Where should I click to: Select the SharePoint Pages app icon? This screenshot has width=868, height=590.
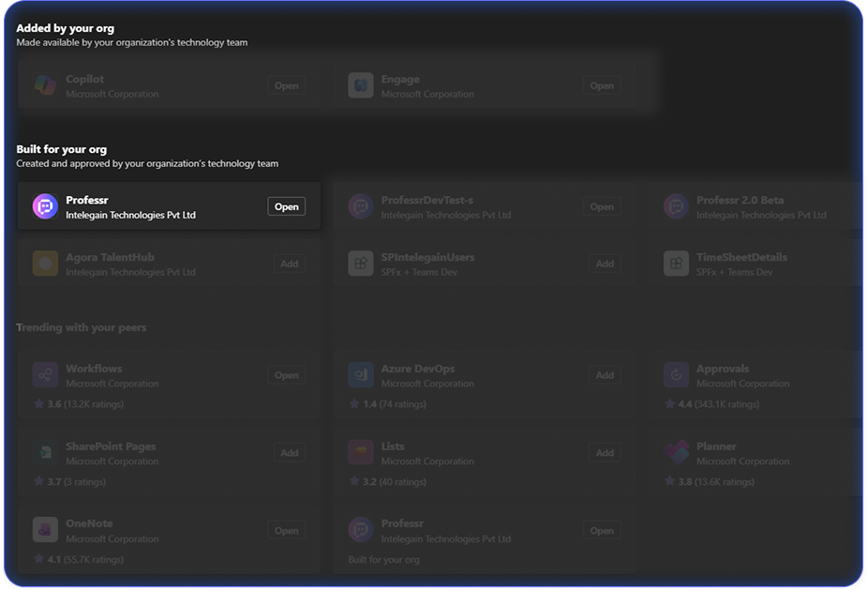point(45,453)
